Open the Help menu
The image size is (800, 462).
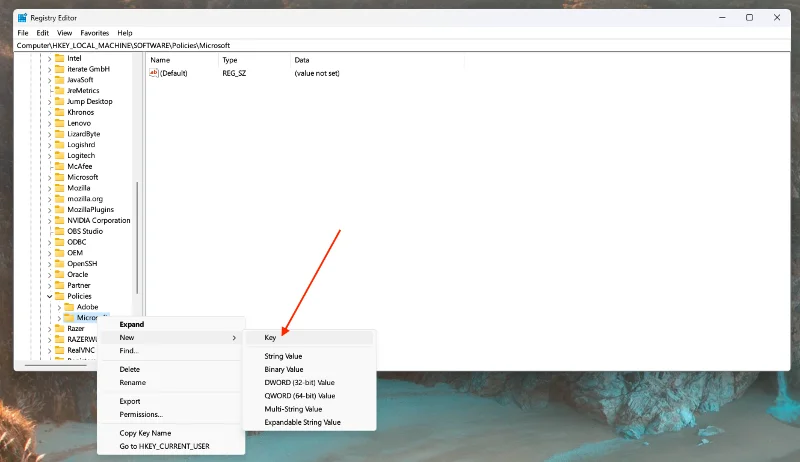[124, 33]
